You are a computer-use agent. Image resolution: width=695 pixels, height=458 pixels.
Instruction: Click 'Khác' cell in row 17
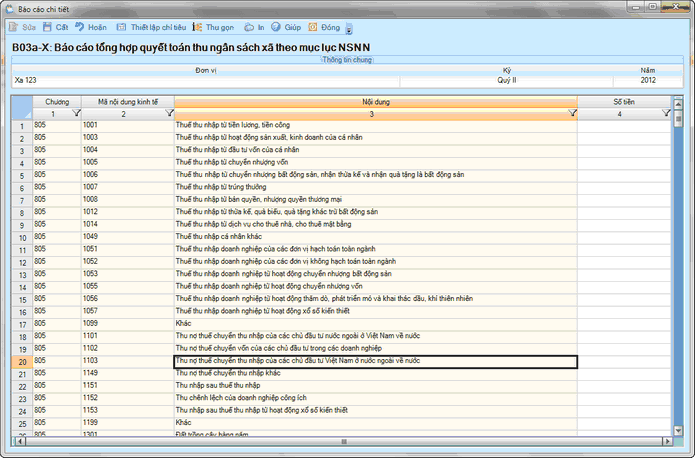[x=376, y=324]
